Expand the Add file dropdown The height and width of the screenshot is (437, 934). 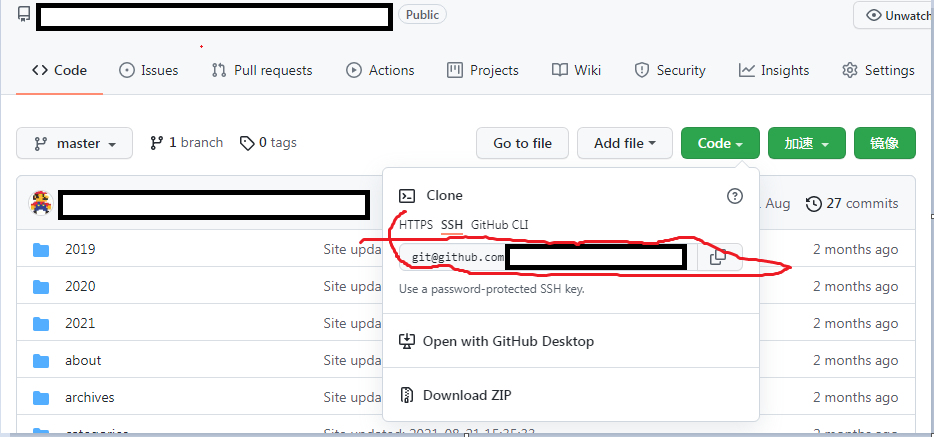625,143
